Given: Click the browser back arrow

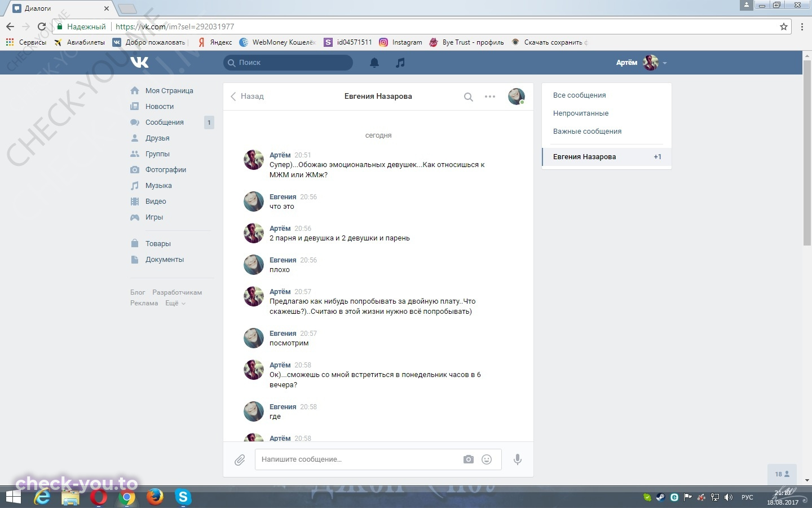Looking at the screenshot, I should [x=10, y=27].
